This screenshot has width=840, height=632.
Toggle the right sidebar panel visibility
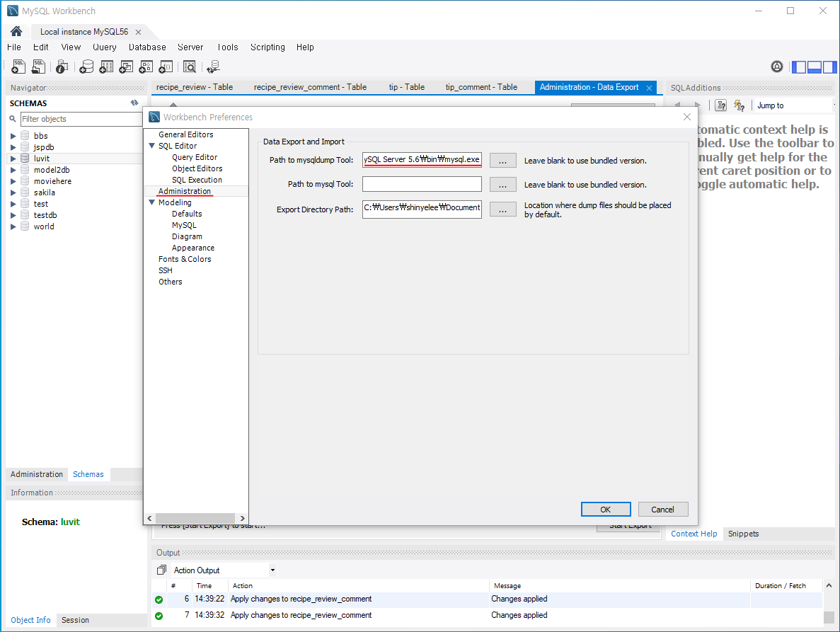(x=830, y=67)
